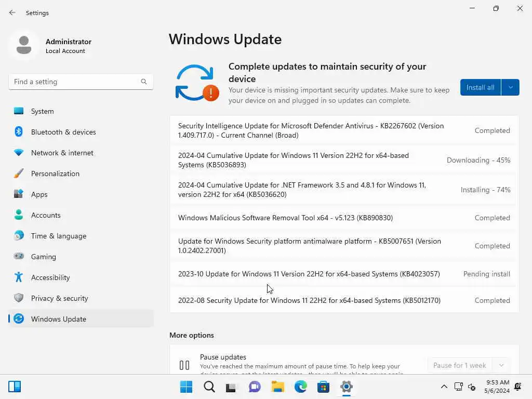The width and height of the screenshot is (532, 399).
Task: Open Privacy & security settings
Action: [81, 298]
